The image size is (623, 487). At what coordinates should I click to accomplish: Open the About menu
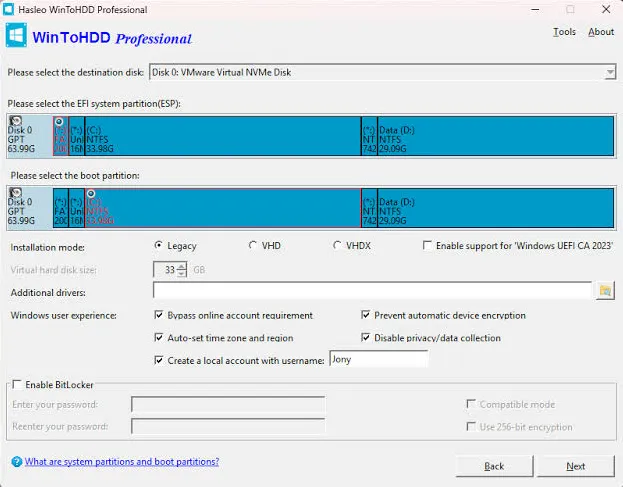point(601,32)
